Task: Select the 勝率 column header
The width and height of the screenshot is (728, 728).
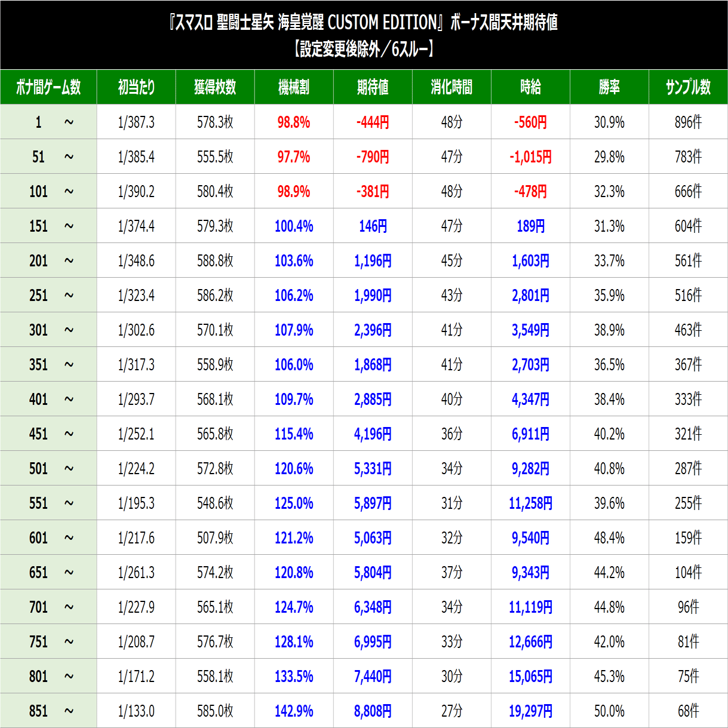Action: pyautogui.click(x=609, y=87)
